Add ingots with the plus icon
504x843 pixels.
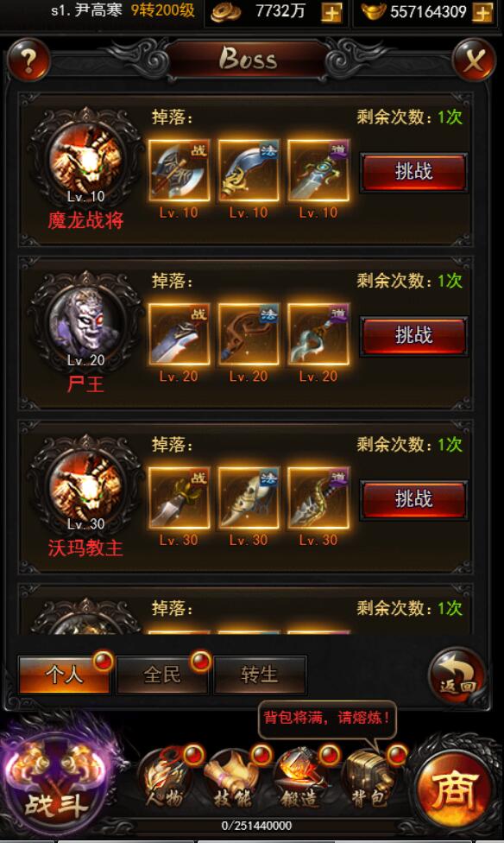click(x=482, y=12)
